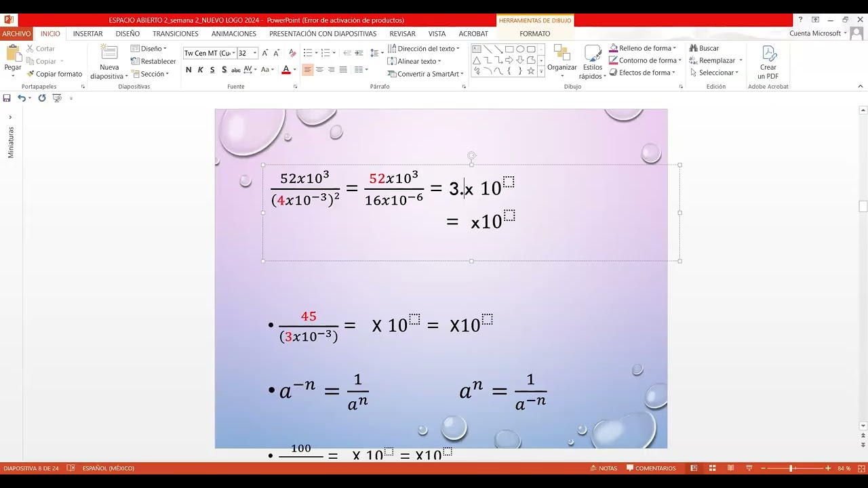Switch to reading view icon

(x=730, y=468)
